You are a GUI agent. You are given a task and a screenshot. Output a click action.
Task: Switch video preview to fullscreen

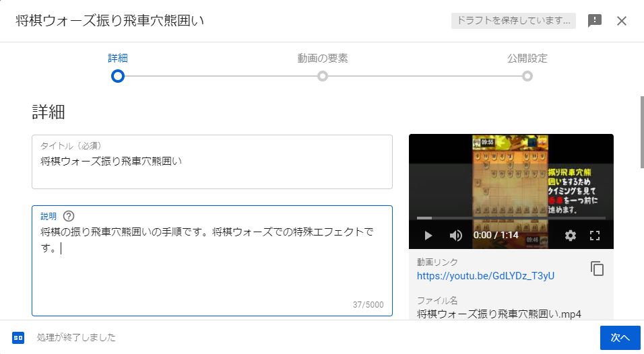tap(595, 236)
